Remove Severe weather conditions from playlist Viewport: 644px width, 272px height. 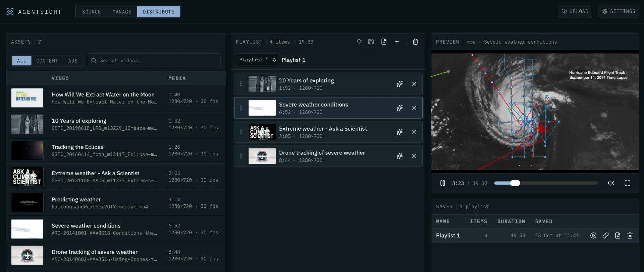(414, 108)
